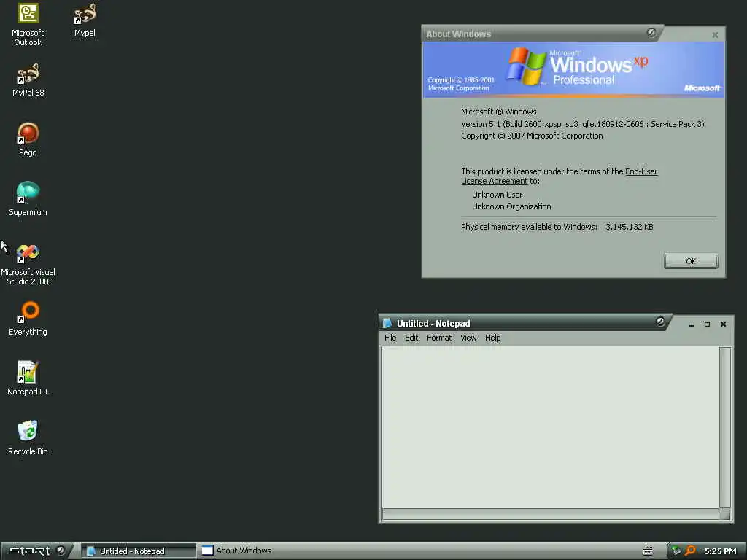Click the 'Unknown Organization' text
747x560 pixels.
coord(511,206)
